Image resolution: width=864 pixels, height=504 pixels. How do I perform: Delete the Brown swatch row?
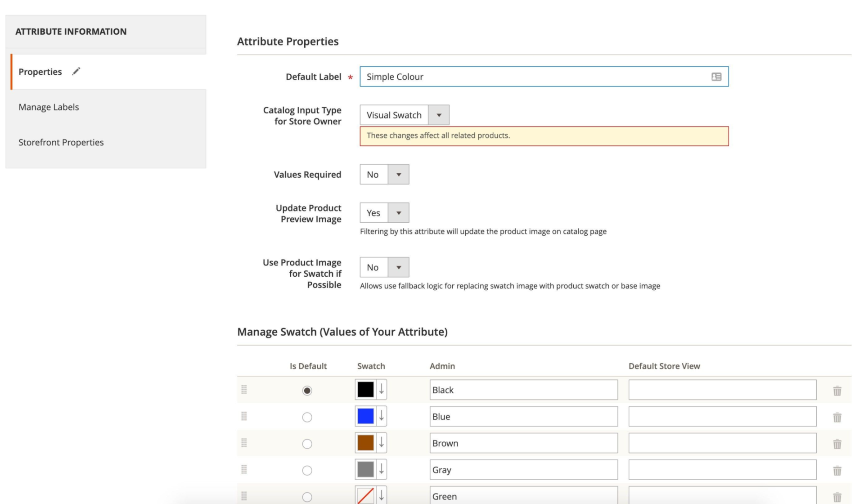pos(837,444)
